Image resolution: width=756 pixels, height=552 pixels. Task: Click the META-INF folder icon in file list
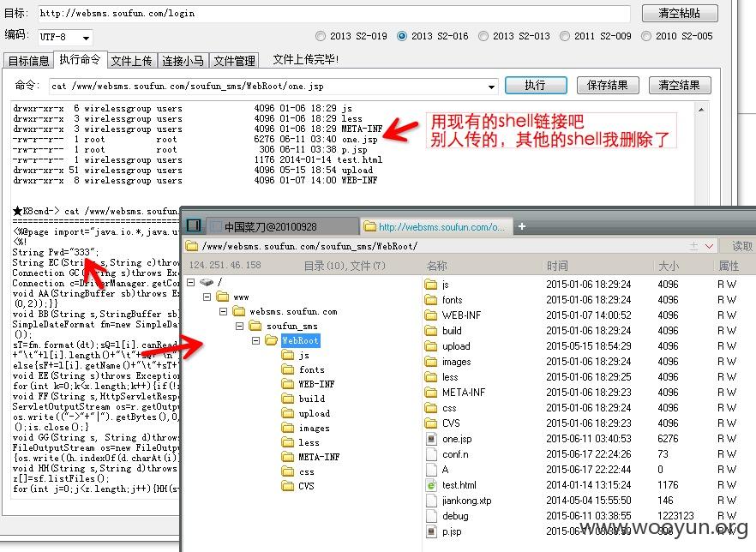[430, 393]
